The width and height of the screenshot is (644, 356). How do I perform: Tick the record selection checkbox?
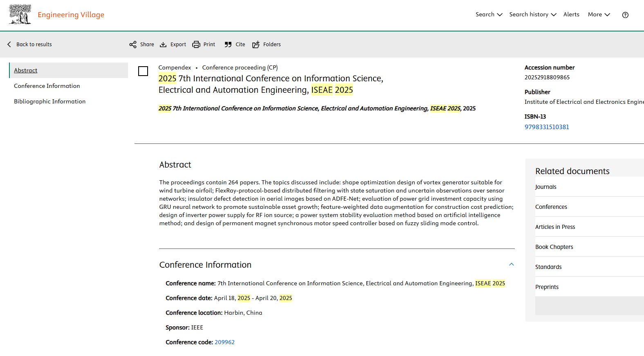coord(143,71)
